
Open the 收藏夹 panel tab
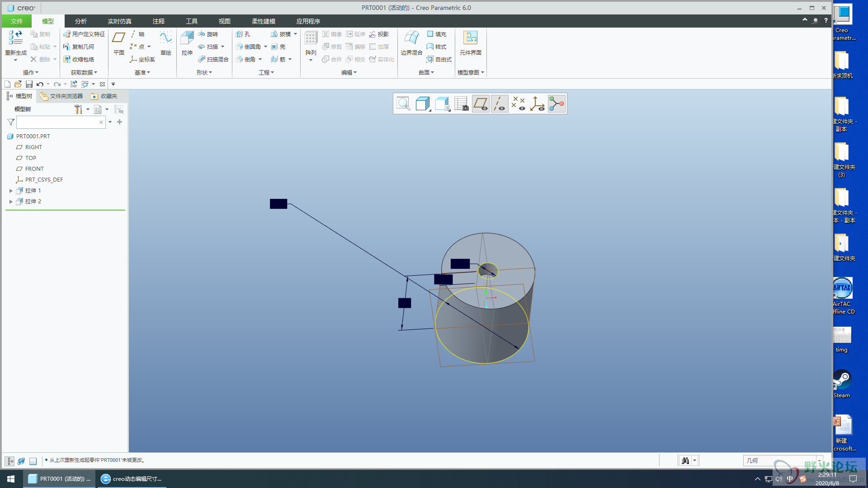[104, 96]
